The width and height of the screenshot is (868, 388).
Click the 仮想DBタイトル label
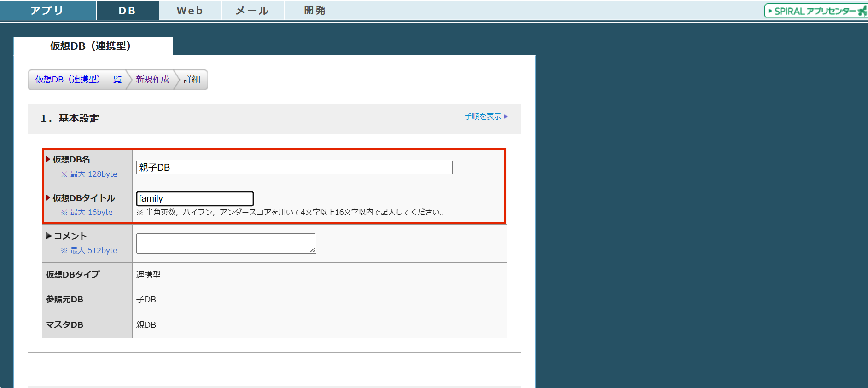tap(84, 198)
